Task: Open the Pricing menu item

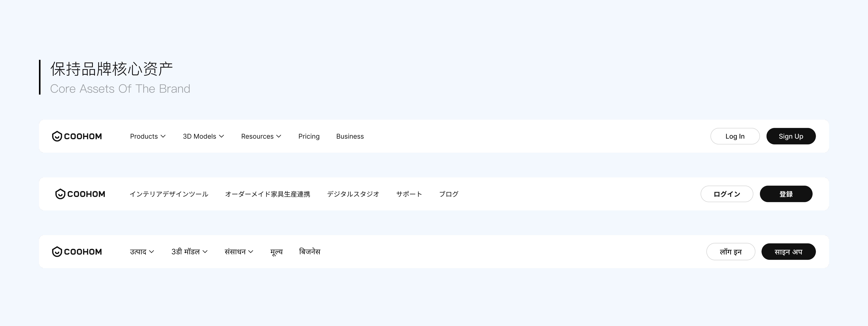Action: point(309,136)
